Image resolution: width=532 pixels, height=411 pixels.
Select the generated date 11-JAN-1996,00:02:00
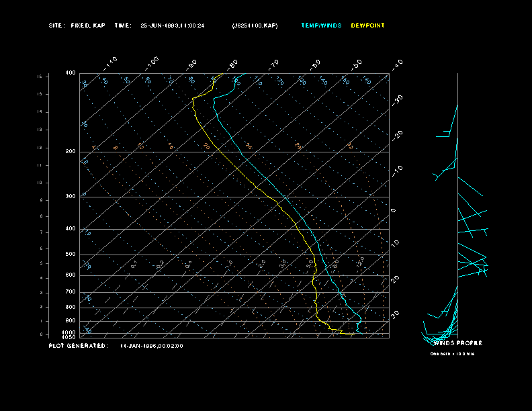[152, 346]
